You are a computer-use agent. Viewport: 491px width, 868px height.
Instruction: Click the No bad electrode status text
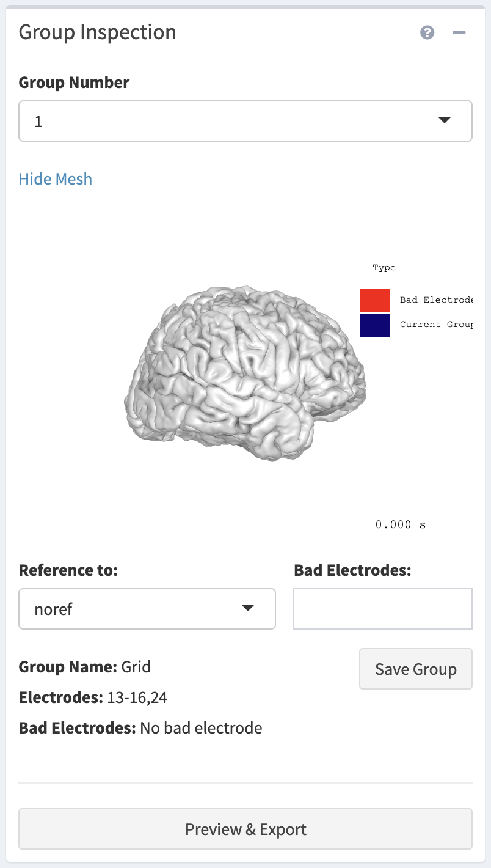201,728
